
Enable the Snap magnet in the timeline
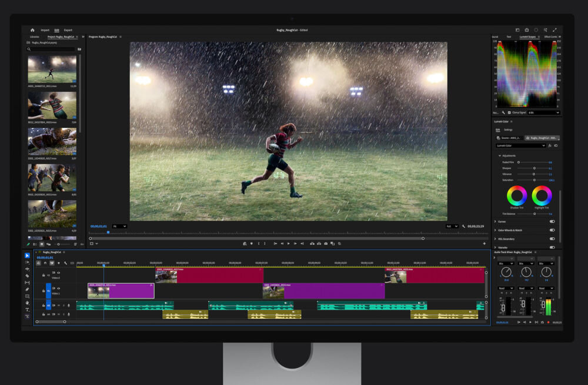click(x=45, y=263)
